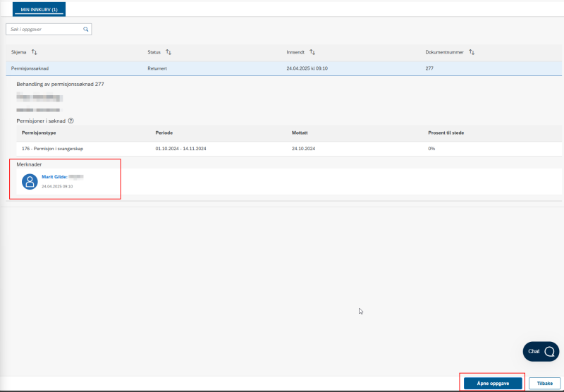Sort by Status column arrows

(x=168, y=52)
